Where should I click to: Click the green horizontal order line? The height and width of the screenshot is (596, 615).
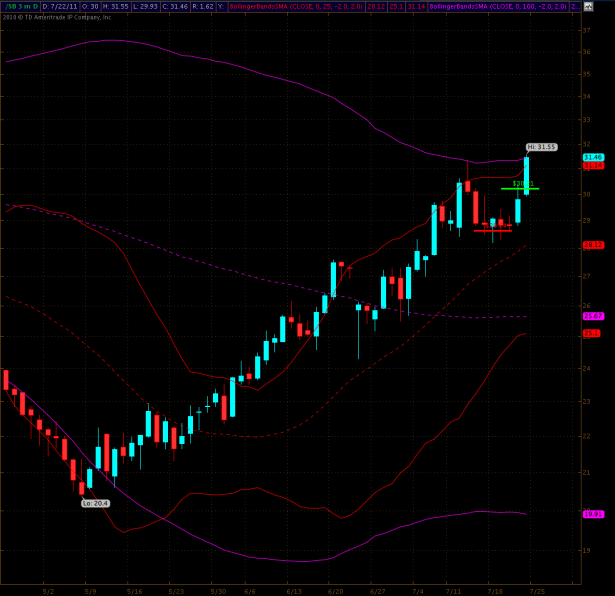[520, 188]
